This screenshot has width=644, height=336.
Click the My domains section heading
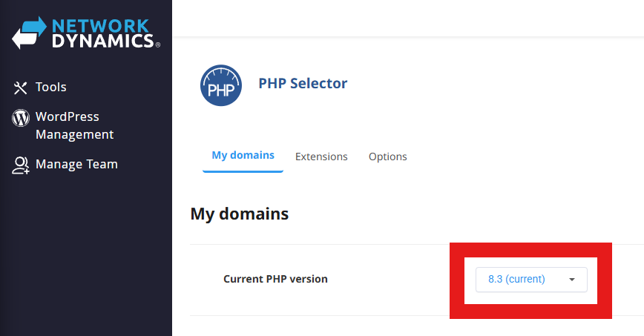(x=240, y=214)
